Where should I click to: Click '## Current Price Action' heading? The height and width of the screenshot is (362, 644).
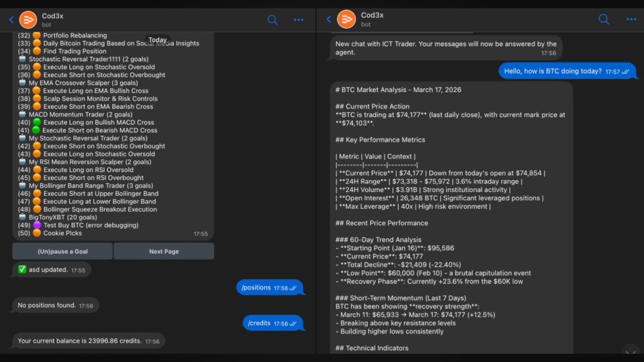[x=372, y=106]
